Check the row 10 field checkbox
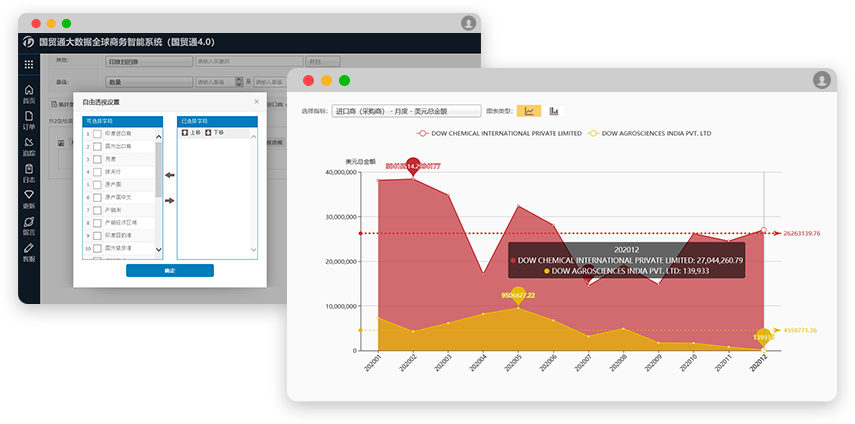Screen dimensions: 855x424 pos(97,248)
